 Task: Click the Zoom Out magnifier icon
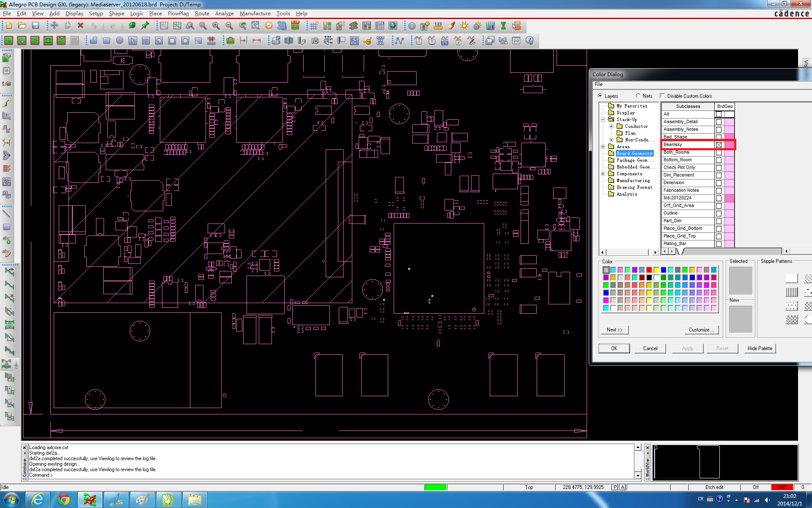tap(229, 26)
